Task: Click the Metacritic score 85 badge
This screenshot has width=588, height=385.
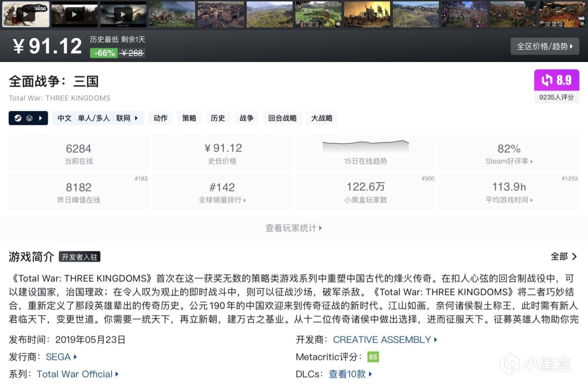Action: 373,357
